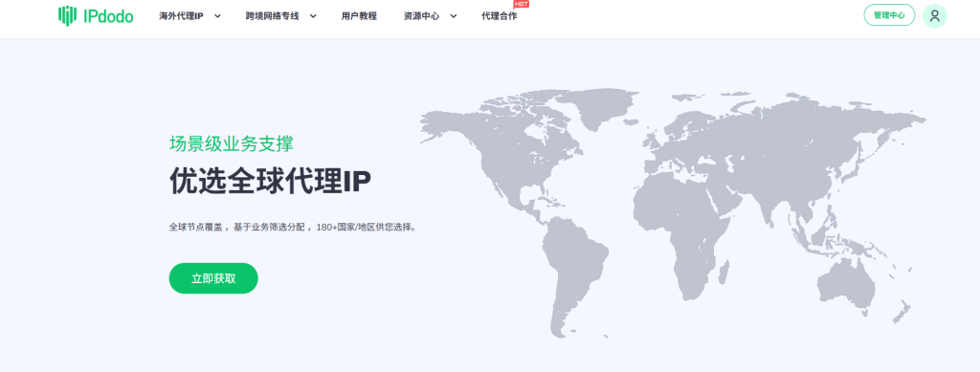Click the 优选全球代理IP headline

coord(270,182)
